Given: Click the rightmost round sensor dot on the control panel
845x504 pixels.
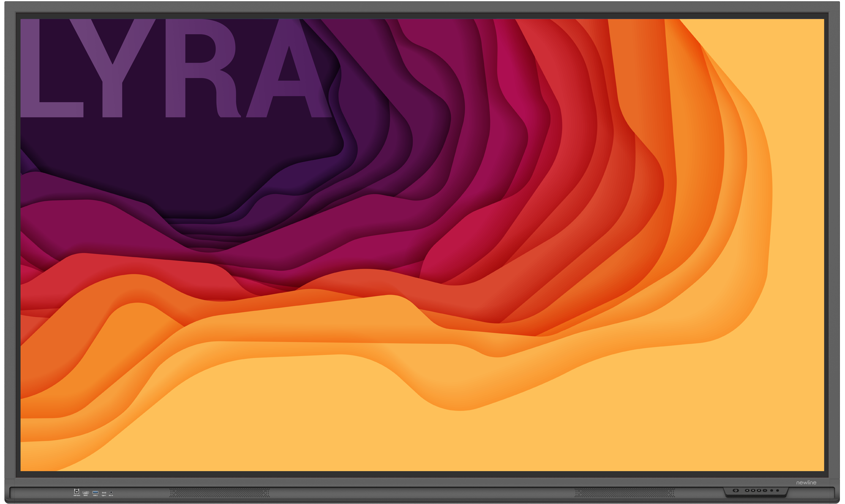Looking at the screenshot, I should (x=777, y=490).
